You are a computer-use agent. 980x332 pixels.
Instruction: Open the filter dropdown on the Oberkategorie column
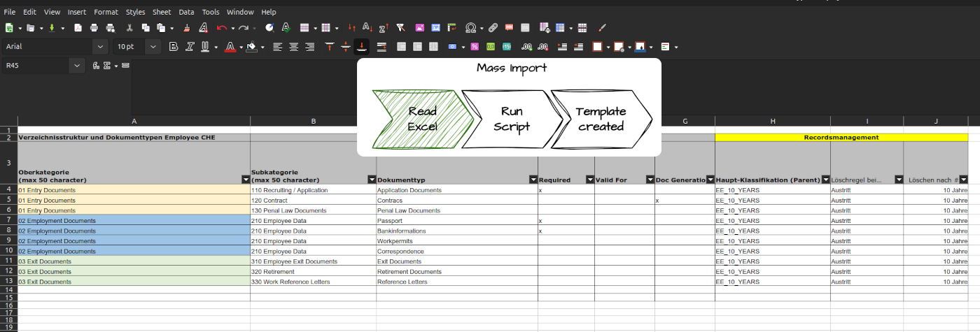tap(245, 180)
